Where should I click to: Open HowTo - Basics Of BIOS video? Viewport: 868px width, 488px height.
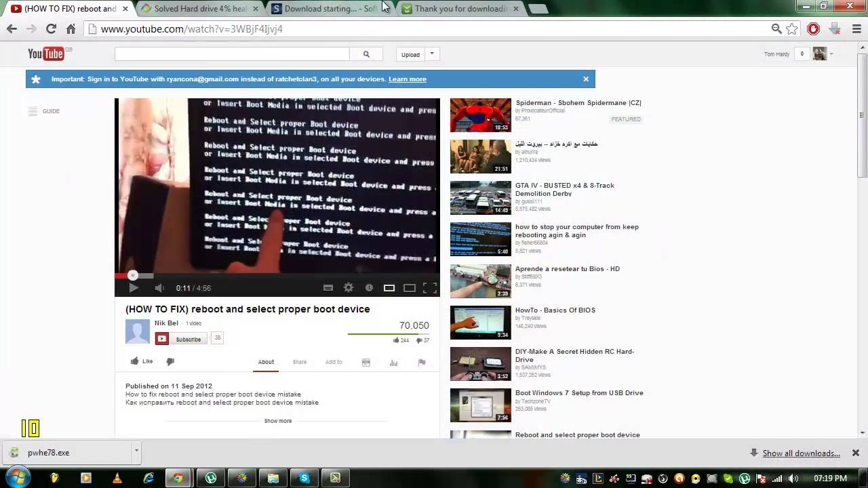point(555,310)
